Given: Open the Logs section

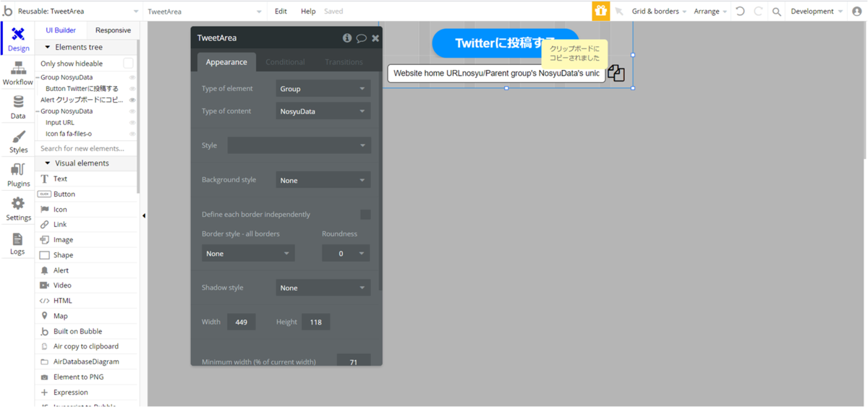Looking at the screenshot, I should coord(18,243).
